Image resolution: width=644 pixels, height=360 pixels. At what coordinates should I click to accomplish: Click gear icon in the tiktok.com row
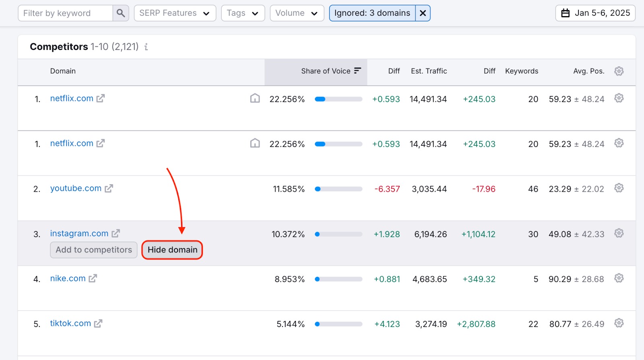(x=619, y=323)
